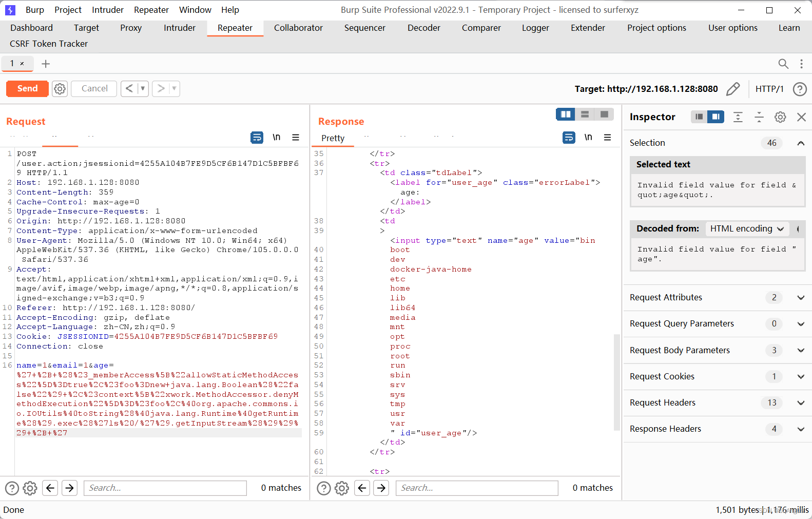Screen dimensions: 812x519
Task: Open request search help icon
Action: point(12,488)
